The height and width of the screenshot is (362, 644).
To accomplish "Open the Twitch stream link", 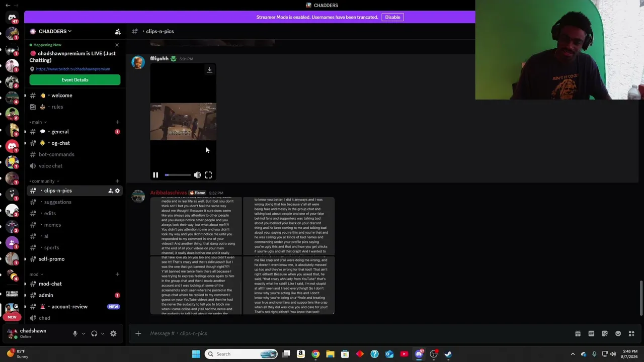I will pyautogui.click(x=73, y=69).
